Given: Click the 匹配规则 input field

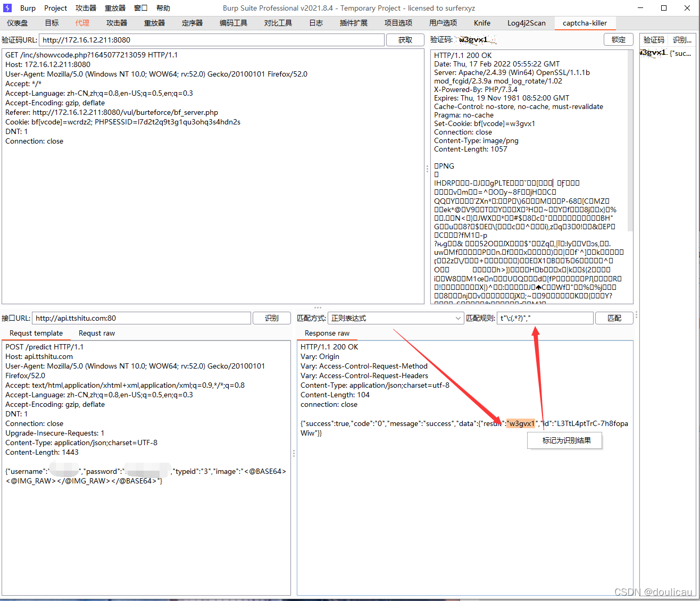Looking at the screenshot, I should point(545,318).
